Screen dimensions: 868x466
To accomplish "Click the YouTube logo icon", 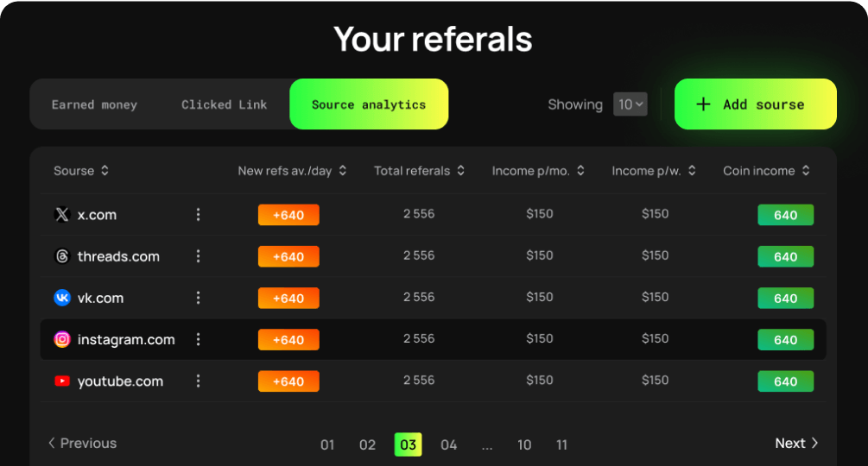I will click(x=62, y=381).
